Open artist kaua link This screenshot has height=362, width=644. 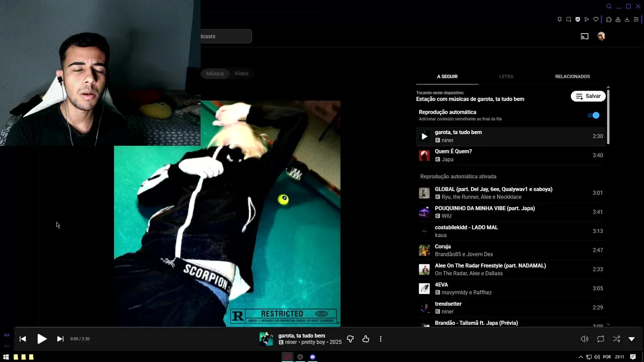click(441, 235)
